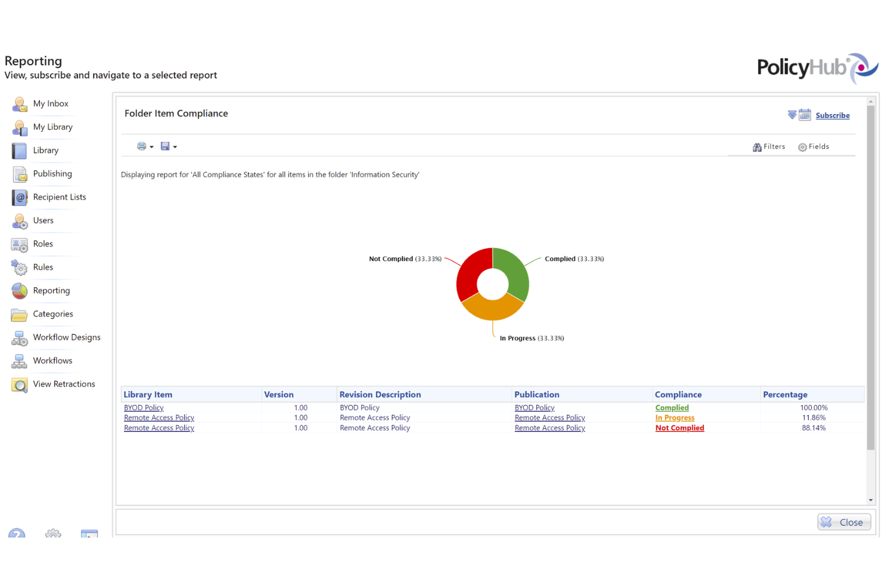The width and height of the screenshot is (882, 588).
Task: Click the Fields gear icon
Action: [x=802, y=147]
